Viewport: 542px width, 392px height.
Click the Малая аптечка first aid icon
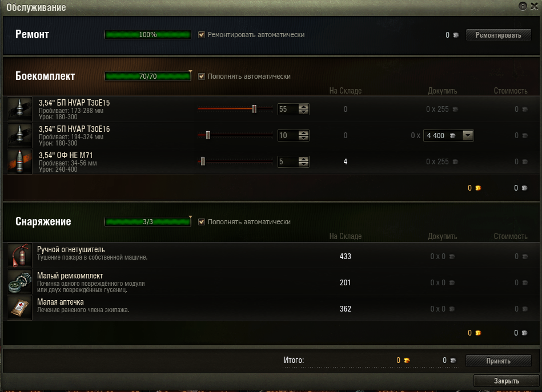[19, 308]
